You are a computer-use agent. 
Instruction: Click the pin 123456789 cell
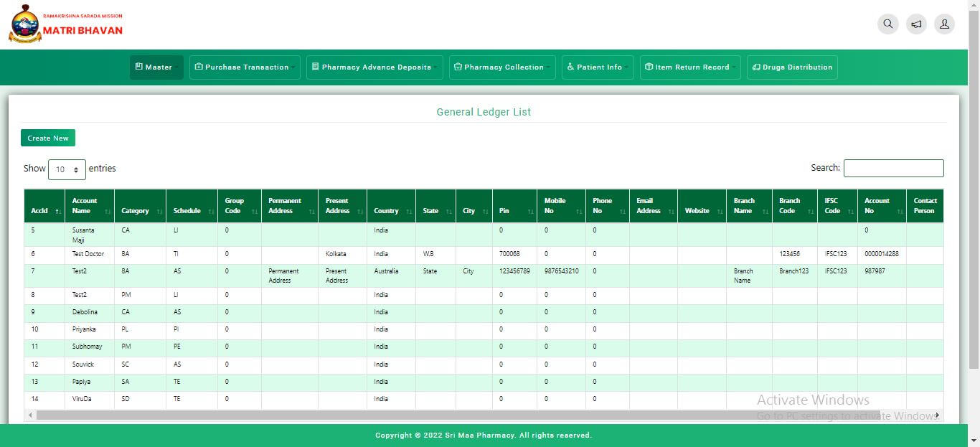pos(514,276)
